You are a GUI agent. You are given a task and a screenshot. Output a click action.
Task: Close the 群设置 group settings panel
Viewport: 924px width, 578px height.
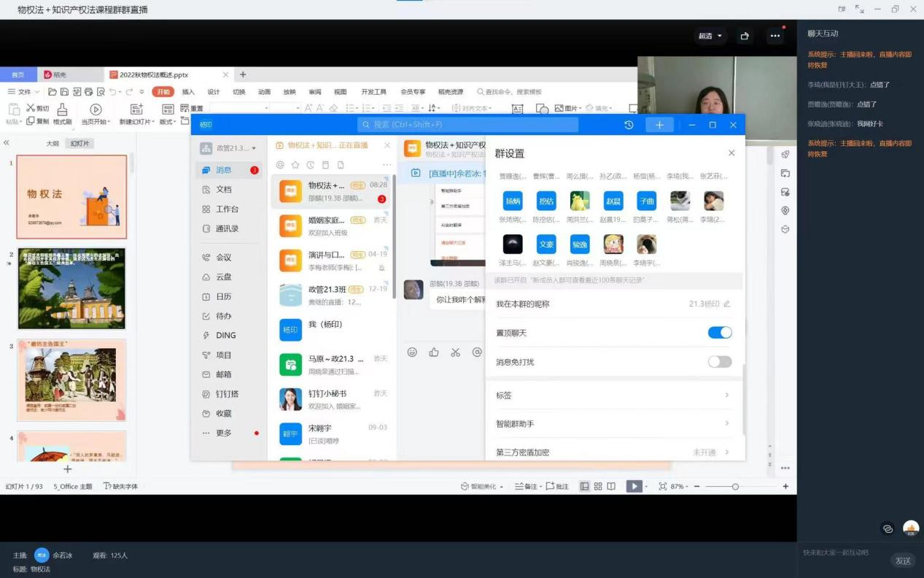coord(731,153)
